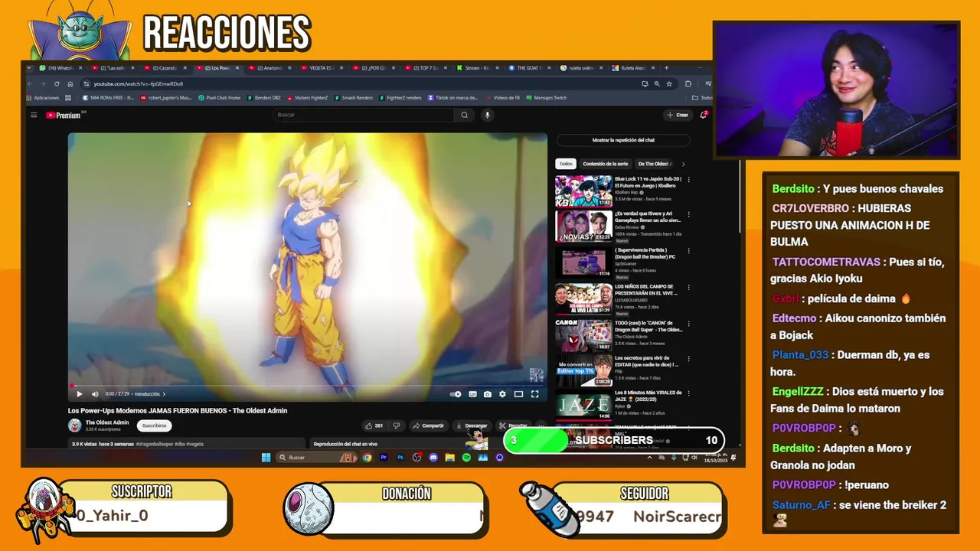Open options menu for Supervivencia Partida video
Screen dimensions: 980x551
coord(688,250)
